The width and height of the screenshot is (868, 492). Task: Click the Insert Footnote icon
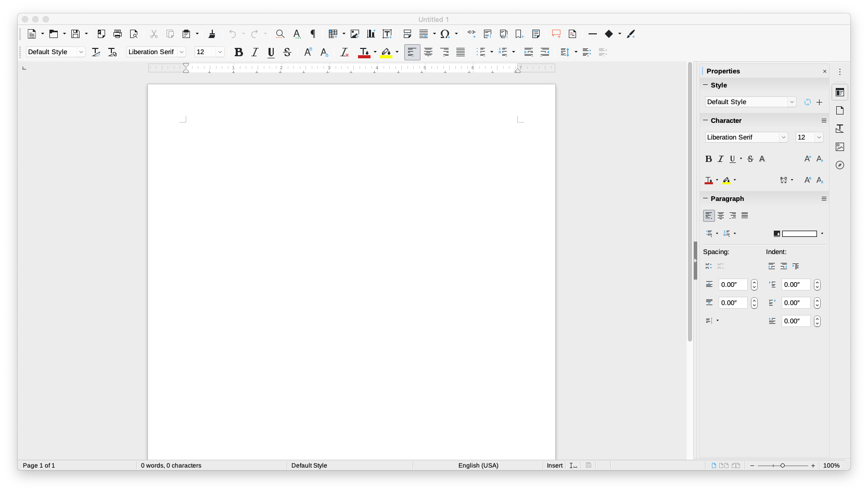pos(488,34)
